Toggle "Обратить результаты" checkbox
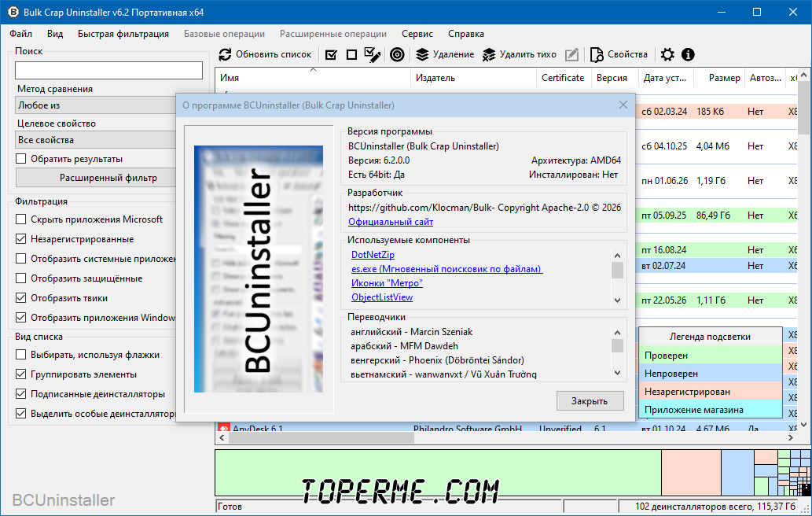The width and height of the screenshot is (812, 516). coord(20,159)
